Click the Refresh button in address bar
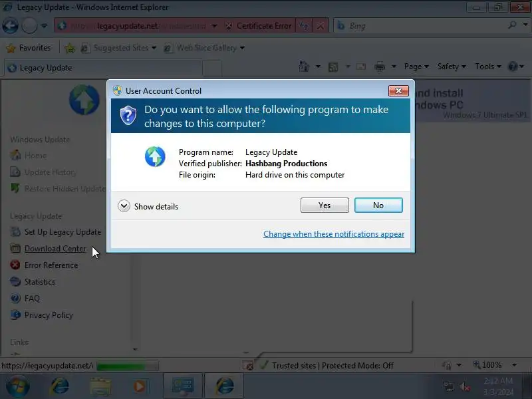This screenshot has width=532, height=399. click(x=304, y=26)
